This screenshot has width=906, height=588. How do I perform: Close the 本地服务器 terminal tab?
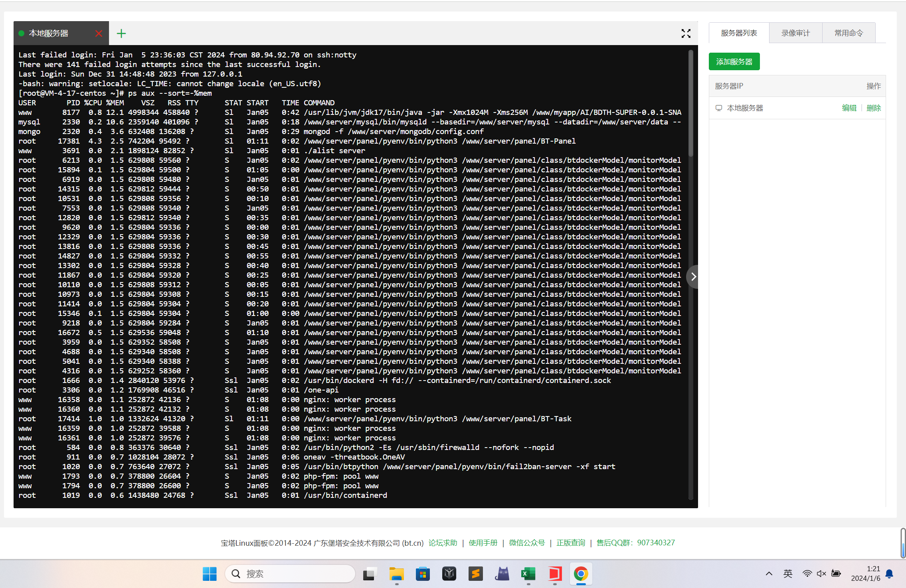click(99, 34)
